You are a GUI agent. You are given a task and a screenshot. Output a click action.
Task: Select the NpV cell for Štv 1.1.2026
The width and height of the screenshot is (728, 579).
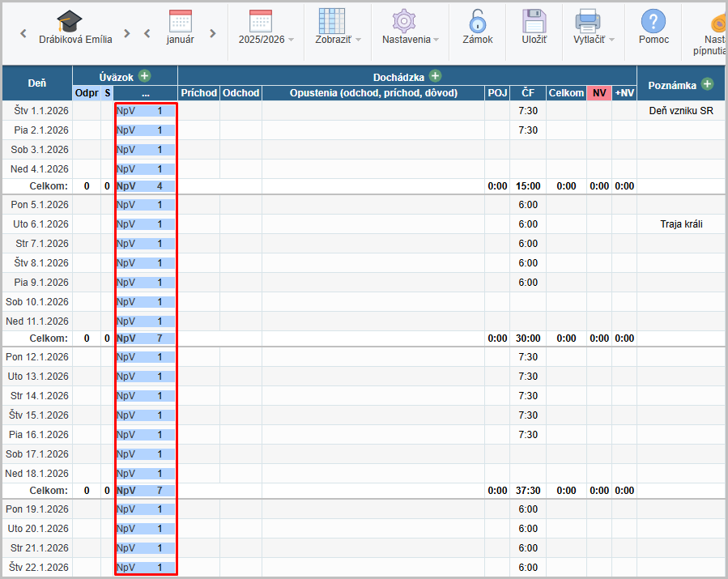[146, 111]
